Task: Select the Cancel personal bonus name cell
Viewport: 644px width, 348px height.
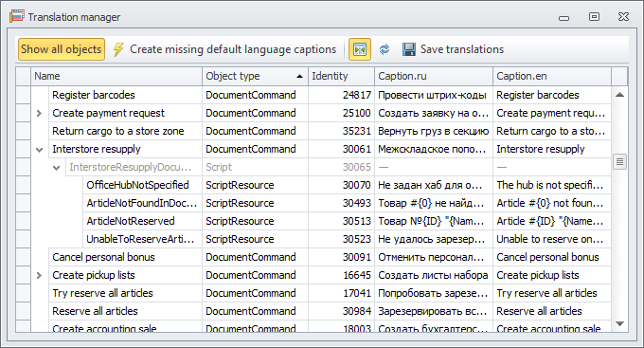Action: (125, 258)
